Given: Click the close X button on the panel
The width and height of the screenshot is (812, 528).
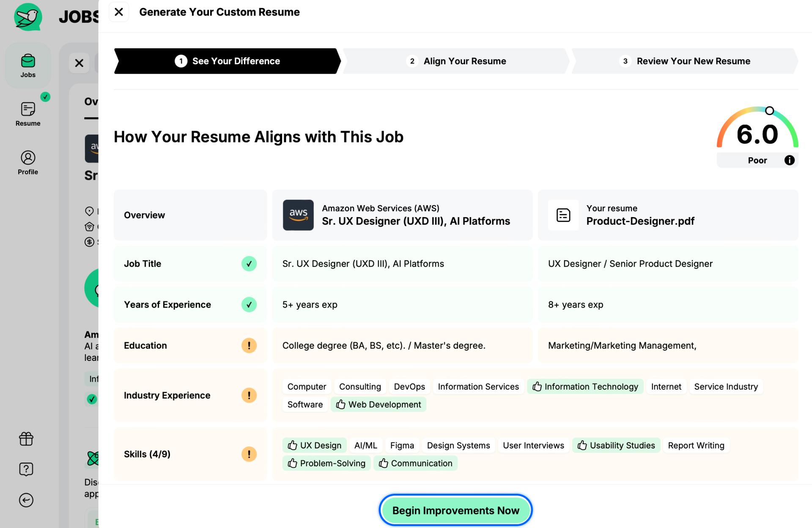Looking at the screenshot, I should 118,12.
